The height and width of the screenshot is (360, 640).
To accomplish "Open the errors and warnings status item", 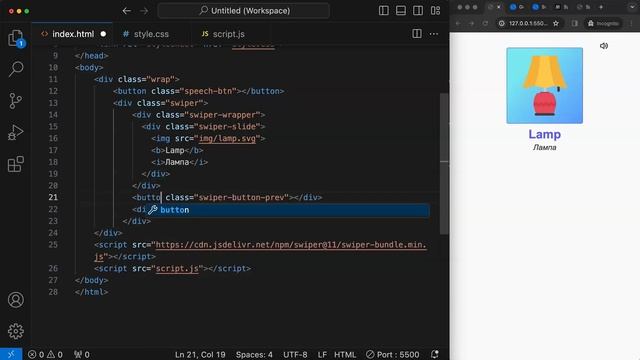I will [x=45, y=355].
